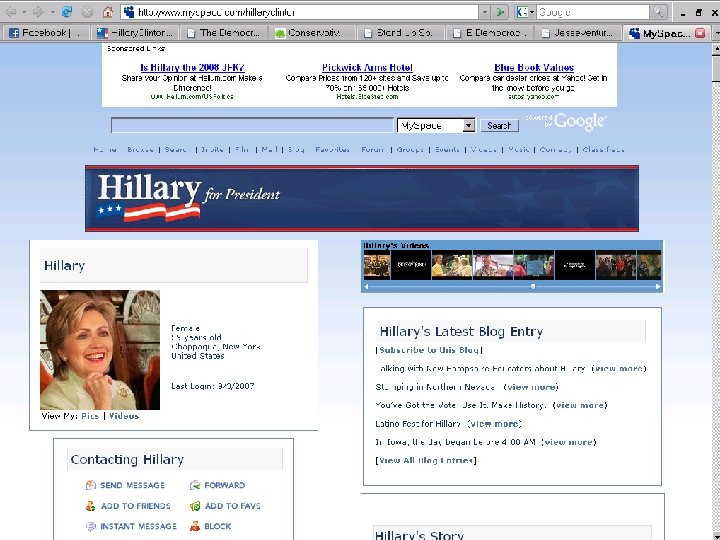Switch to the Facebook tab

(x=44, y=33)
